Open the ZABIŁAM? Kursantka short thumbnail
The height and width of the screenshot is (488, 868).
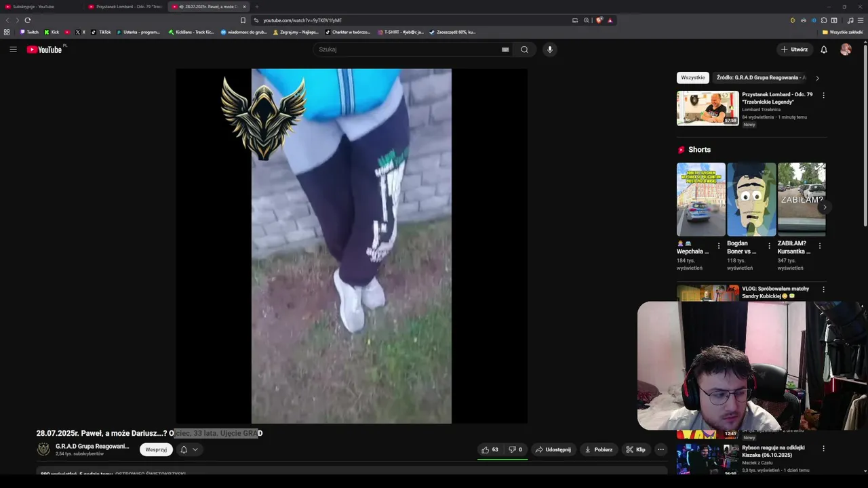[802, 199]
